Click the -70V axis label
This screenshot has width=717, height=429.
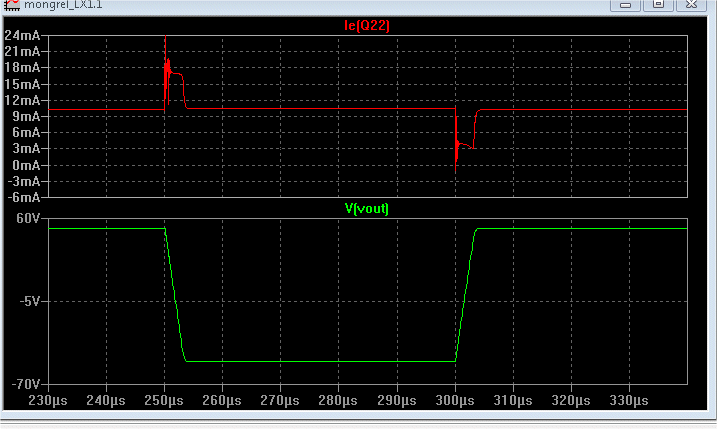point(26,384)
